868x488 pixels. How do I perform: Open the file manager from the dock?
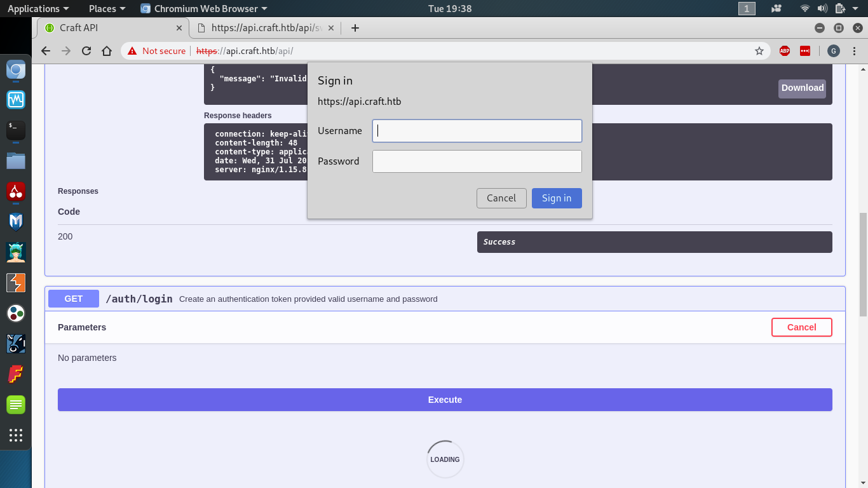point(15,161)
